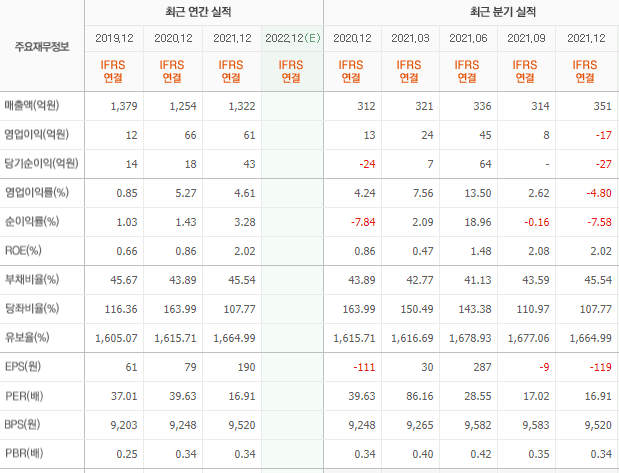Click the 13.50 operating margin value

tap(478, 193)
